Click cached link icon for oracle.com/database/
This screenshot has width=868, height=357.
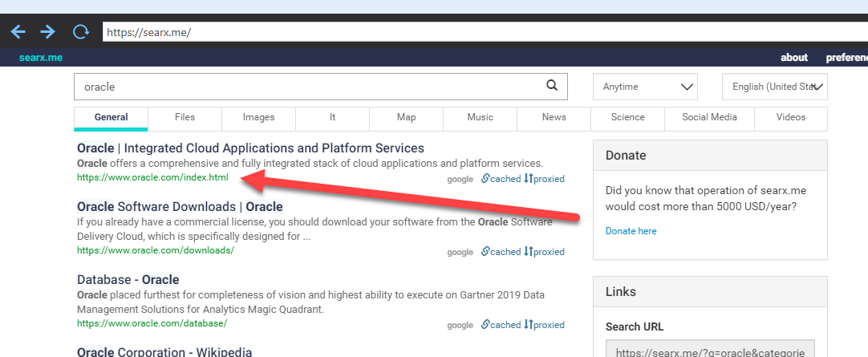click(x=485, y=324)
